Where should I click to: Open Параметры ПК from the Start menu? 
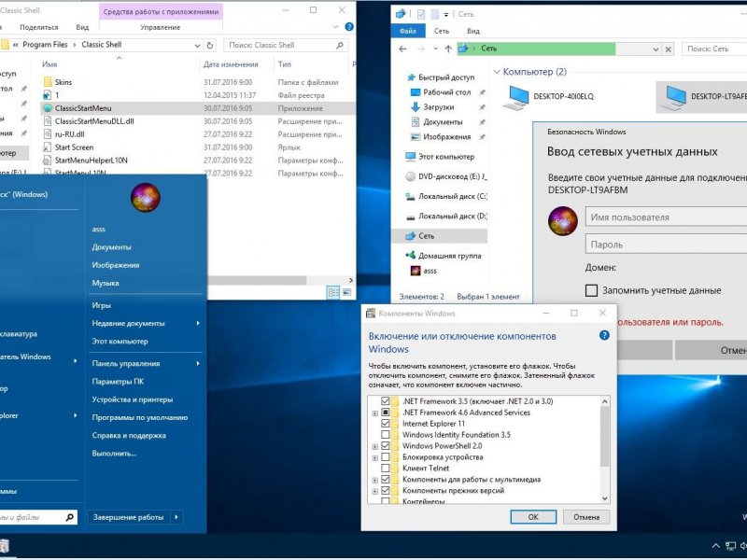118,382
